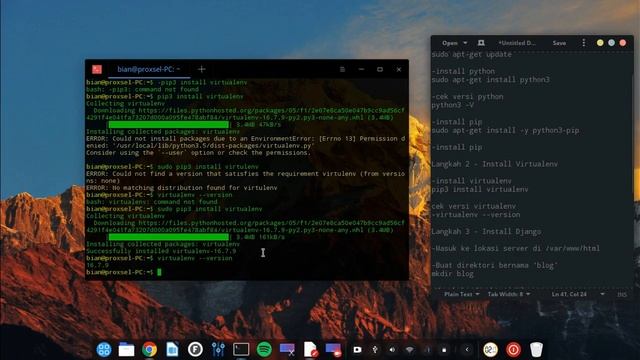Open the control center sliders icon
This screenshot has height=360, width=640.
[x=218, y=349]
